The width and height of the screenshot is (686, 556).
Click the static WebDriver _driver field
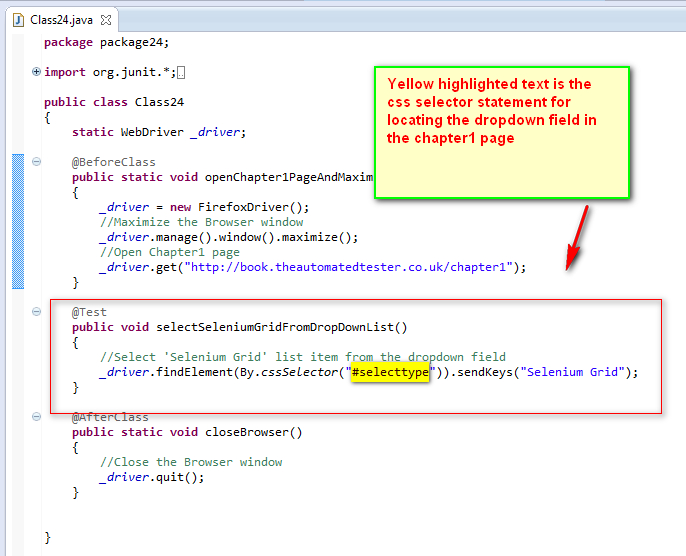tap(159, 132)
